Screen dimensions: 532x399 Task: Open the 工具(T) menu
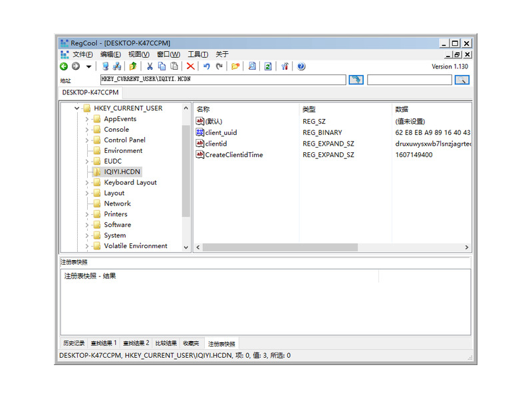198,55
